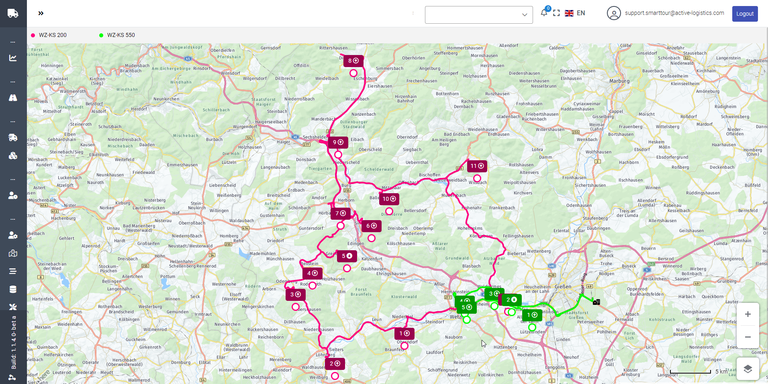Select pink stop marker 4
768x384 pixels.
click(x=312, y=273)
